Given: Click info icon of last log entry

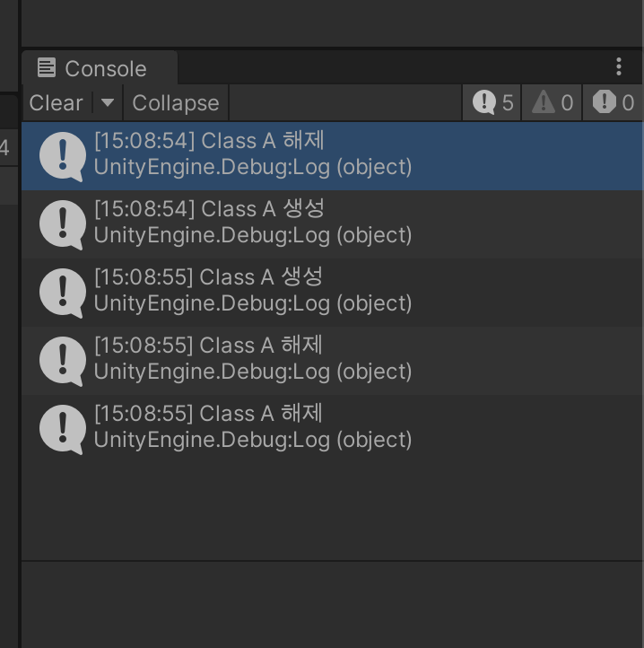Looking at the screenshot, I should point(62,429).
